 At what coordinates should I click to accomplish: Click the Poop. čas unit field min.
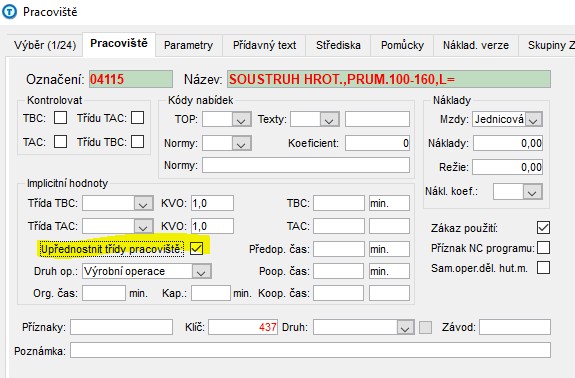[x=389, y=271]
